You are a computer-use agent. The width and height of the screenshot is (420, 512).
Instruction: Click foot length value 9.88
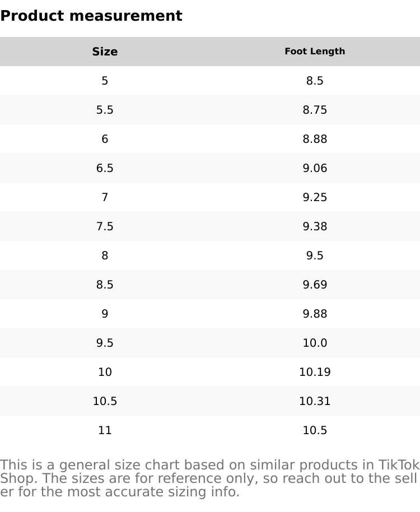coord(315,314)
